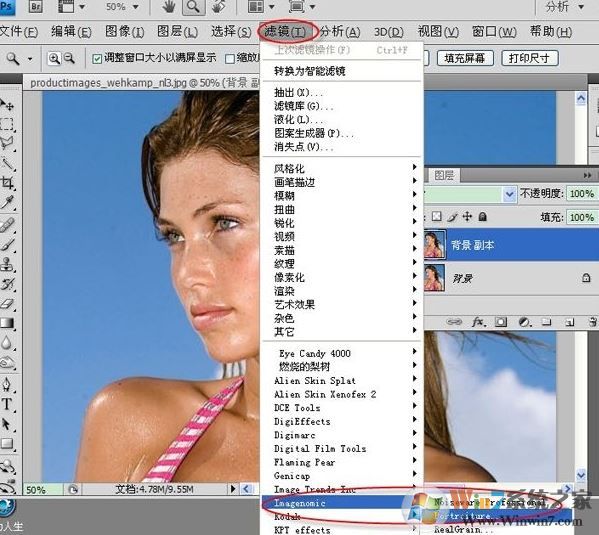Select the Clone Stamp tool
Image resolution: width=599 pixels, height=535 pixels.
tap(7, 264)
